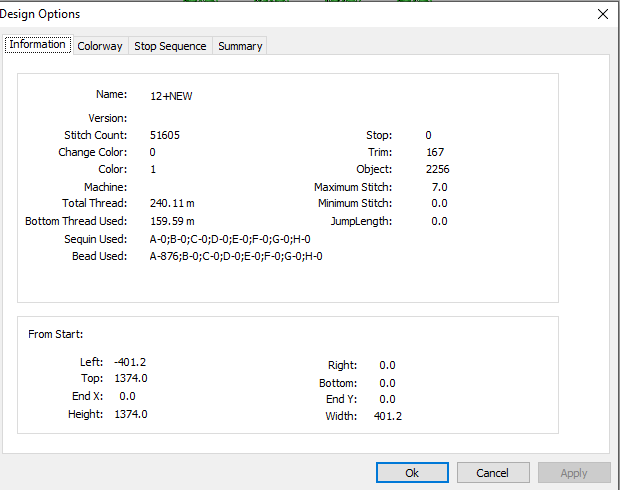
Task: Click the Machine label
Action: [x=106, y=187]
